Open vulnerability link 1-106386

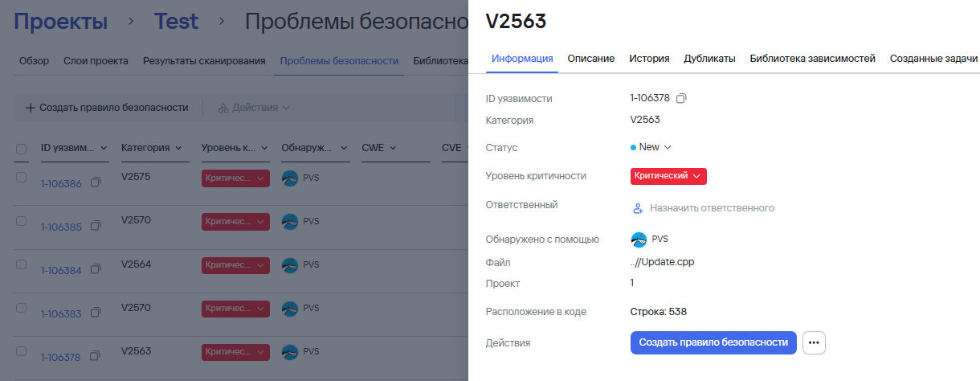pyautogui.click(x=61, y=184)
